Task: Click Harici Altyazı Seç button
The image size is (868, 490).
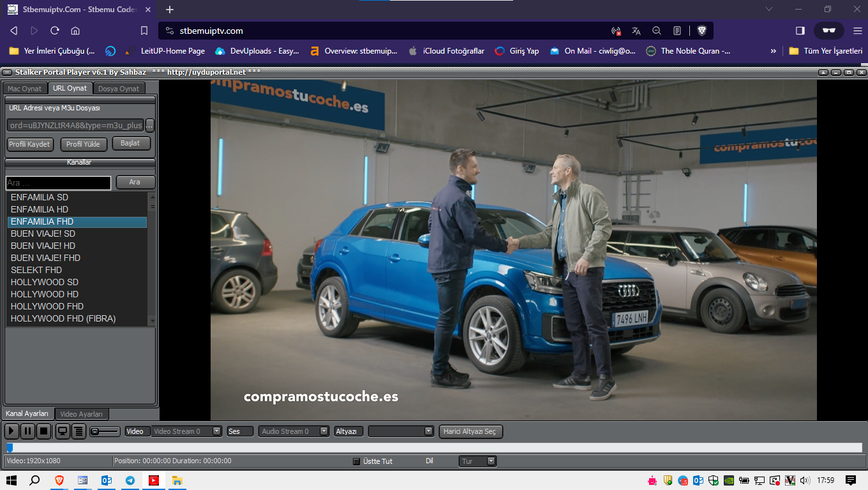Action: tap(471, 431)
